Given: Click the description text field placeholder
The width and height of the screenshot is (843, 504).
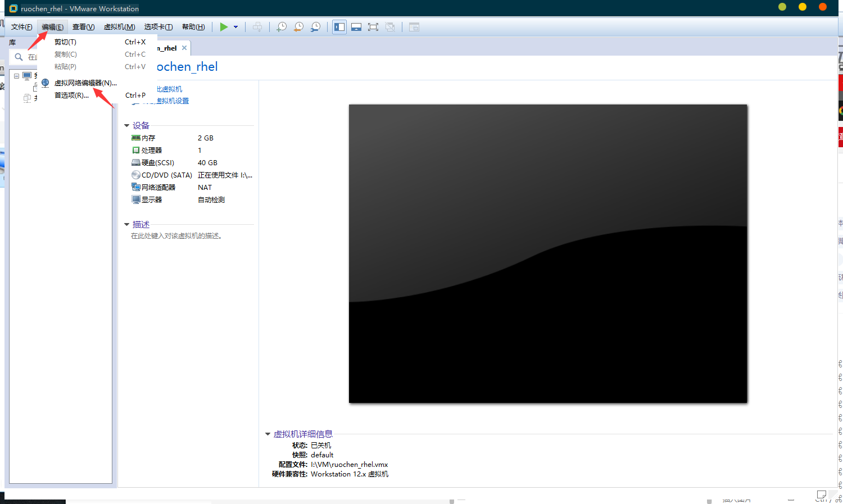Looking at the screenshot, I should click(177, 236).
